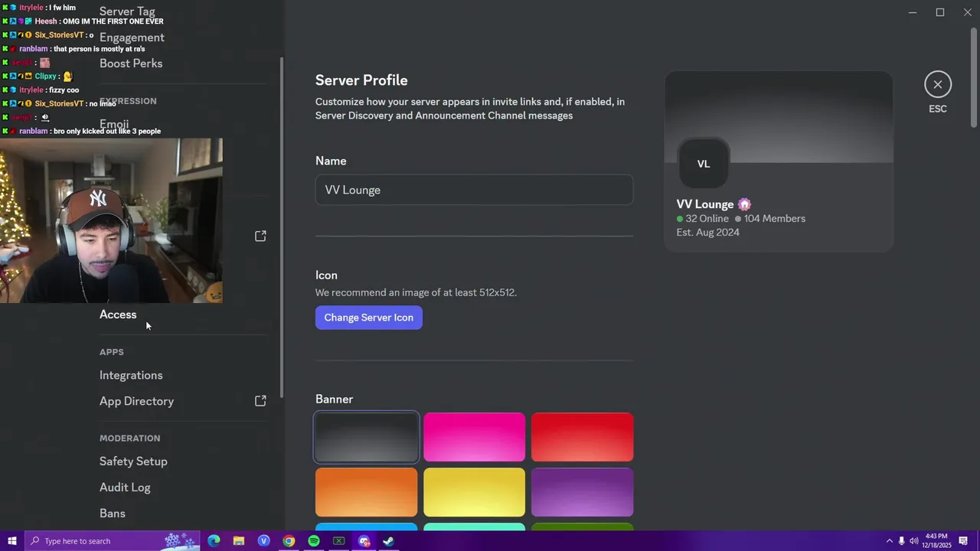Screen dimensions: 980x551
Task: Open Spotify from the taskbar
Action: coord(314,541)
